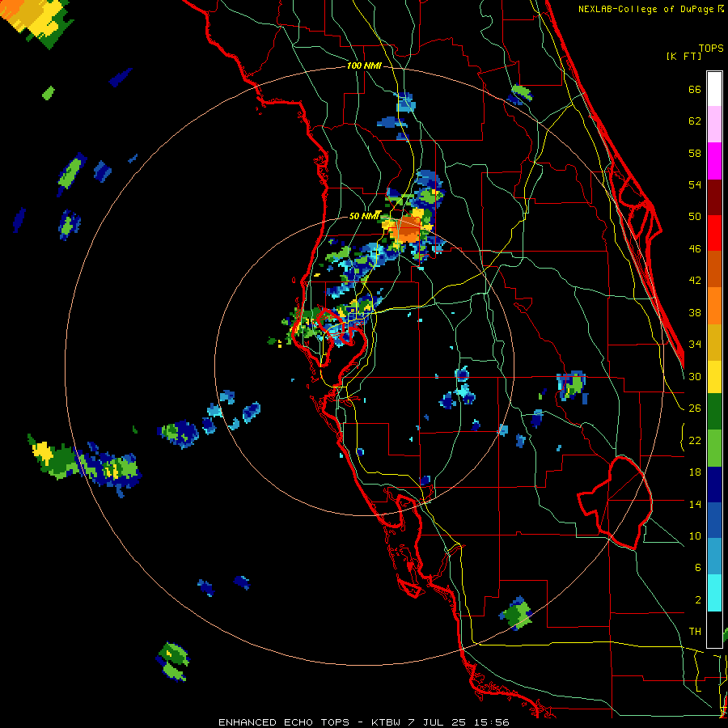Click the 2 legend value
The image size is (728, 728).
tap(698, 599)
